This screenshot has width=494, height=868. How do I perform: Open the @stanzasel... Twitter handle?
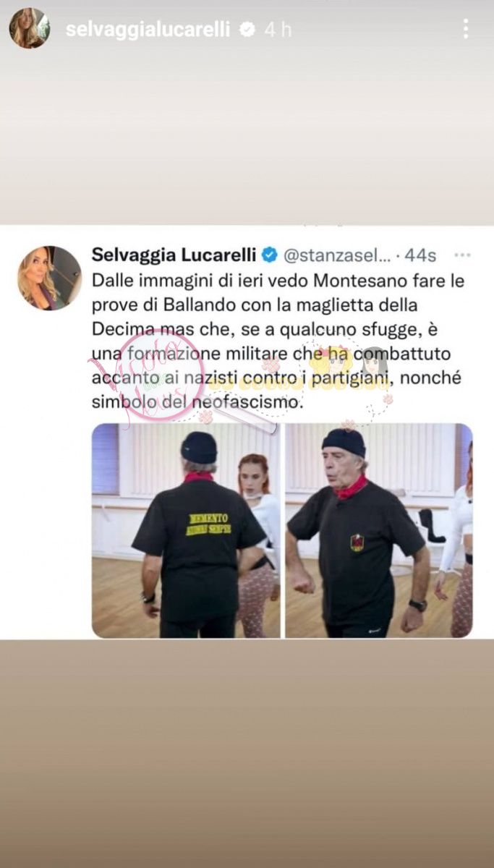point(336,255)
